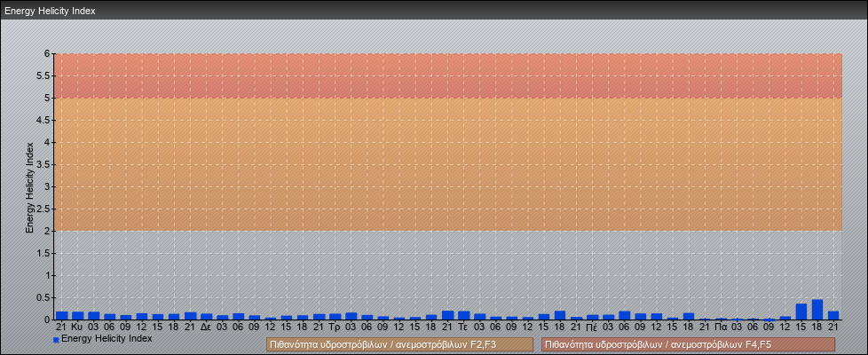Click the bar above the Πέ label
This screenshot has height=355, width=868.
(x=592, y=318)
